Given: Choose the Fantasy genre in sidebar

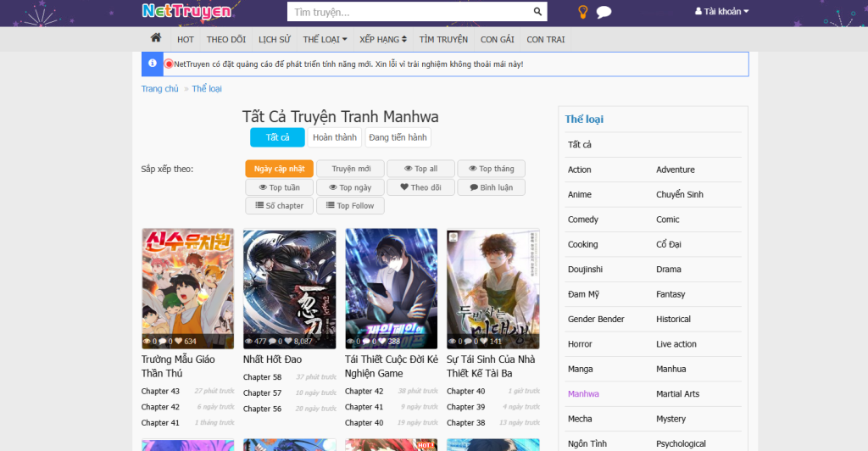Looking at the screenshot, I should point(670,294).
